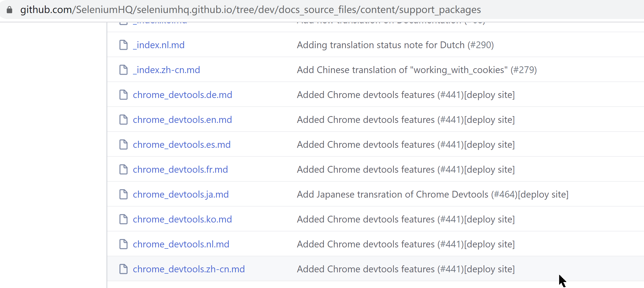Click file icon beside chrome_devtools.zh-cn.md

124,269
